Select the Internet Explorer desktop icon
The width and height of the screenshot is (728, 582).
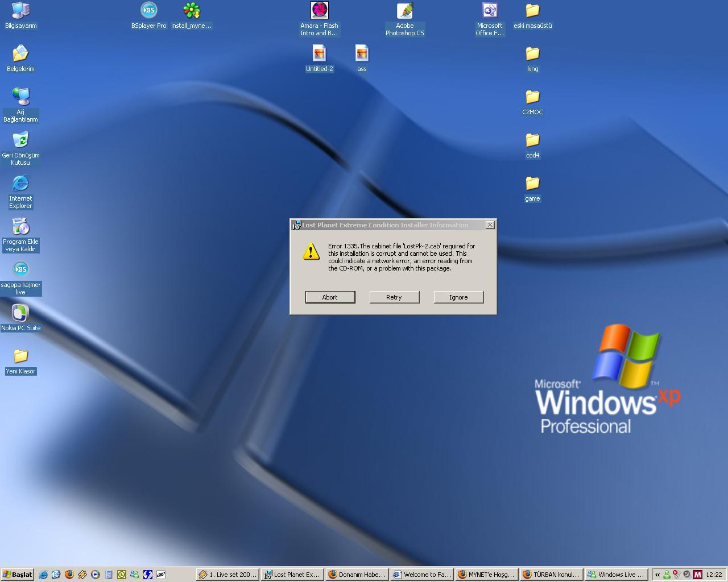[20, 192]
